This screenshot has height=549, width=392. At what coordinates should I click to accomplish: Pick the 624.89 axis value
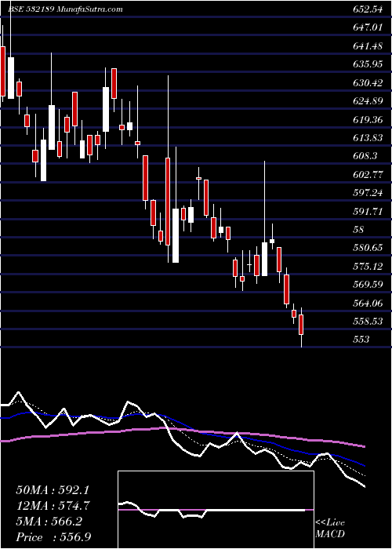pyautogui.click(x=368, y=101)
